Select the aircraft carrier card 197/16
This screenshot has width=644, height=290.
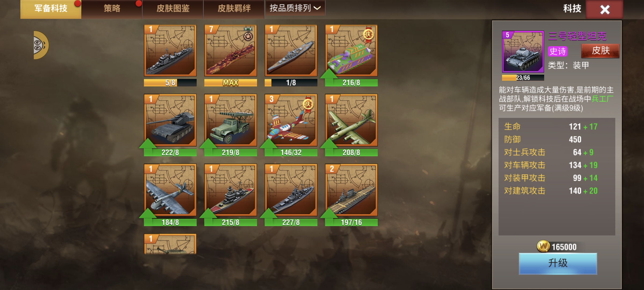351,190
